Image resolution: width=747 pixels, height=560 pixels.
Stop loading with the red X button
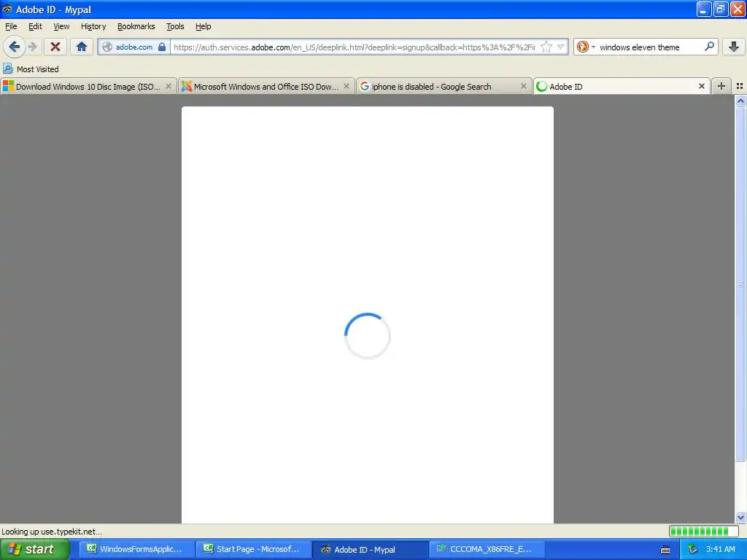tap(55, 47)
